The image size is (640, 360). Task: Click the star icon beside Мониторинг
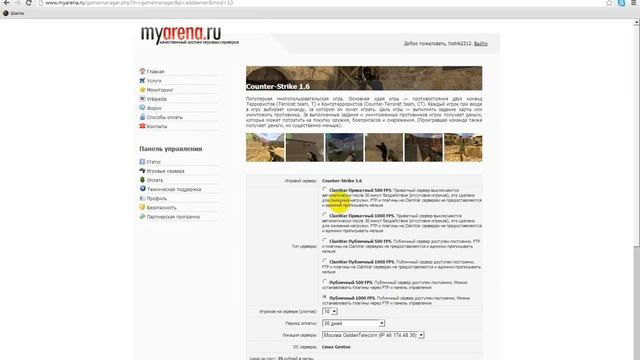coord(142,89)
